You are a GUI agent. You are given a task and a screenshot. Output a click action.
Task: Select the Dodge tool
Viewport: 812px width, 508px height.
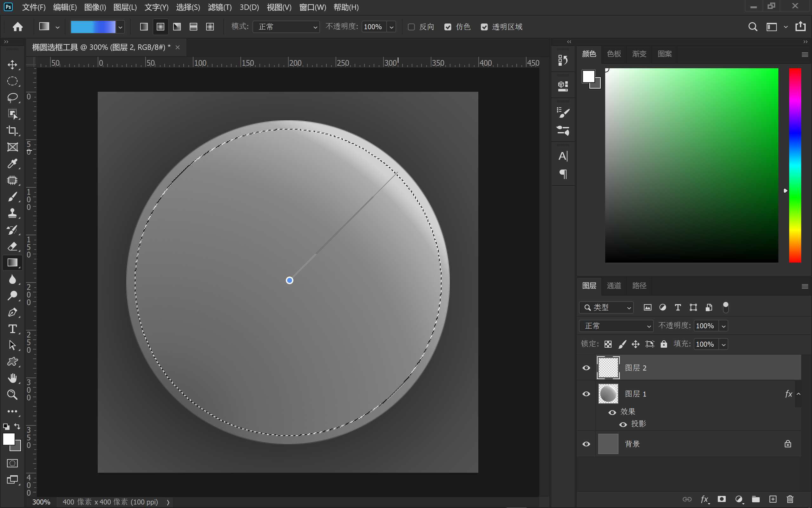tap(12, 296)
